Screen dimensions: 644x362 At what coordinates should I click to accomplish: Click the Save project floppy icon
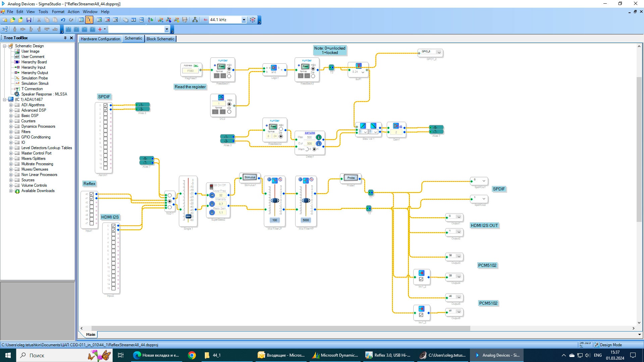click(29, 20)
